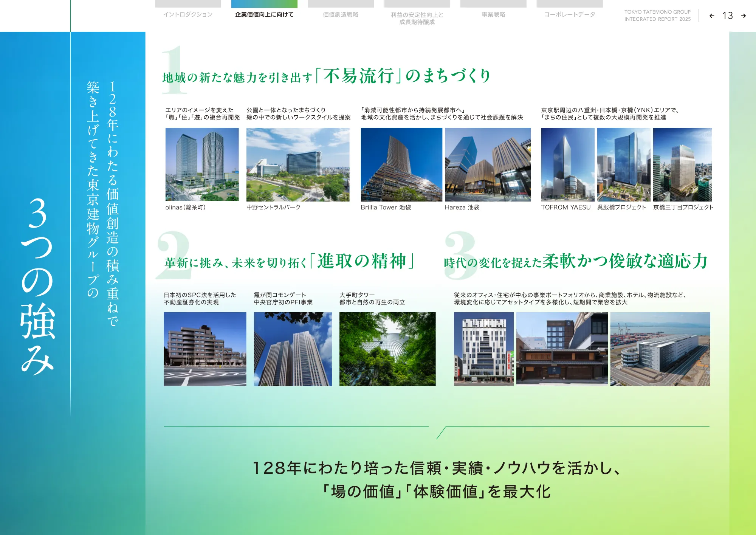Select the Brillia Tower 池袋 image

(x=401, y=164)
